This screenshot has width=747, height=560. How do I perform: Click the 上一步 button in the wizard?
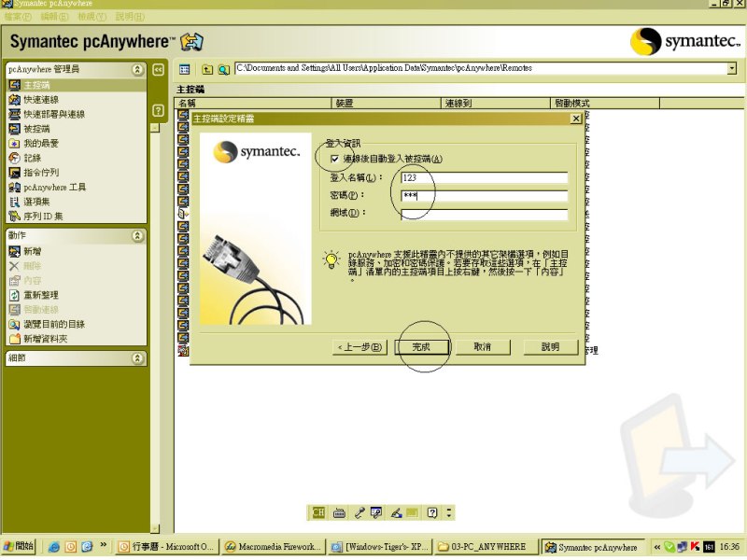[359, 347]
